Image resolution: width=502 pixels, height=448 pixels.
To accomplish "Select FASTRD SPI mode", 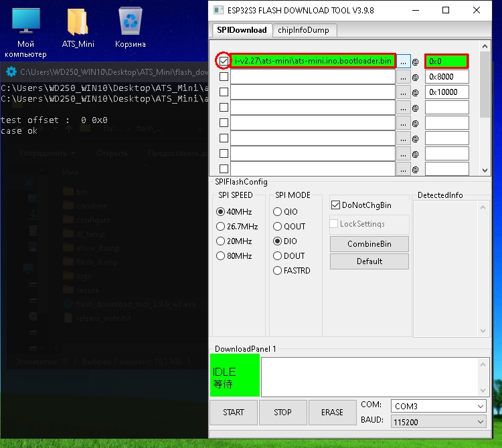I will 292,271.
